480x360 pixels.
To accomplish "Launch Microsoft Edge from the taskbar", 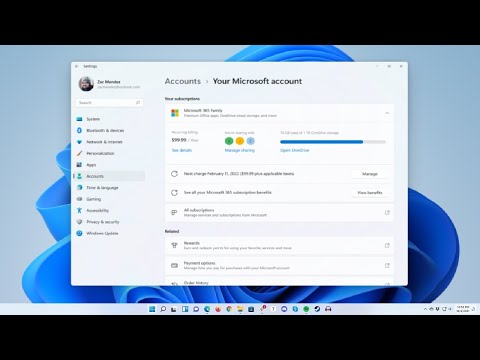I will pos(207,309).
